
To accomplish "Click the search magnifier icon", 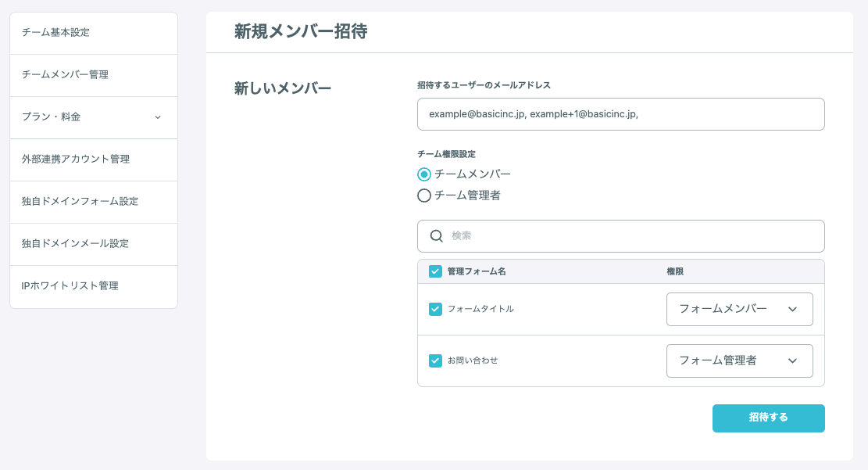I will pyautogui.click(x=436, y=236).
